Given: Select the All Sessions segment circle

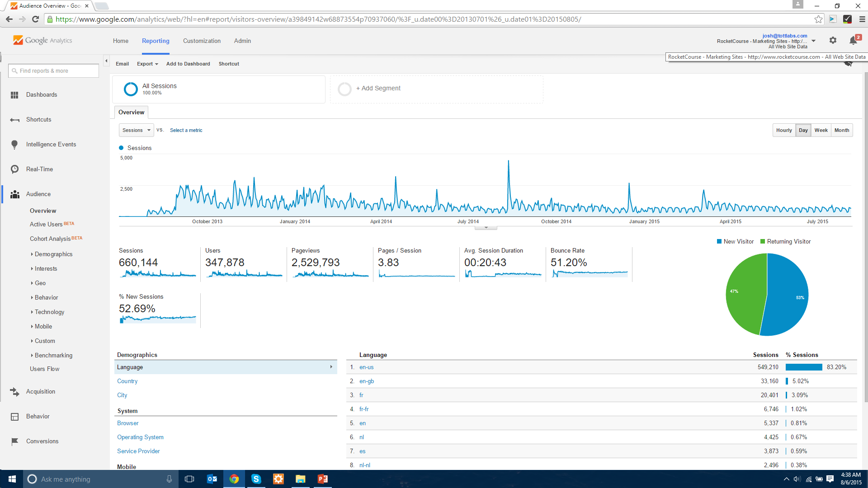Looking at the screenshot, I should (x=131, y=89).
